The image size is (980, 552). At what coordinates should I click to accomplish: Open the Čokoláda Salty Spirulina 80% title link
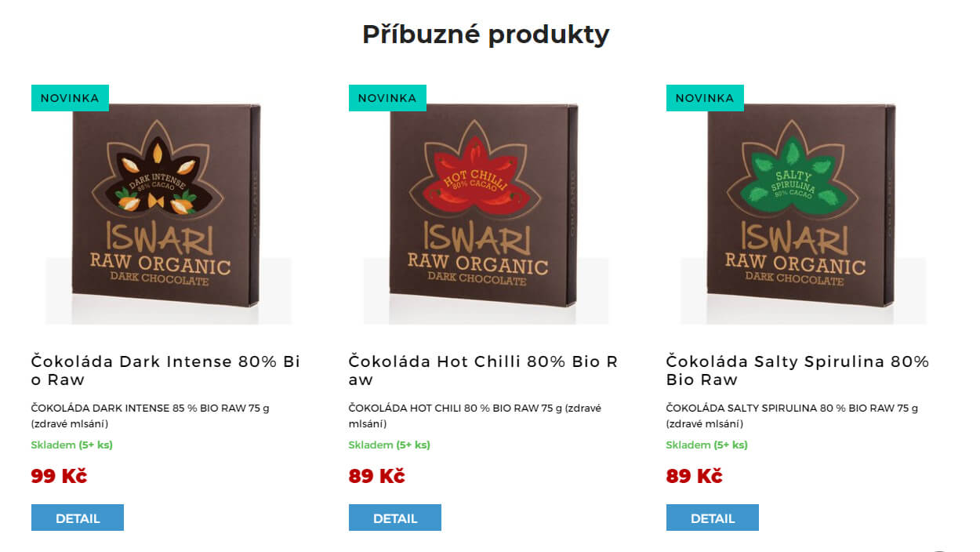click(798, 371)
